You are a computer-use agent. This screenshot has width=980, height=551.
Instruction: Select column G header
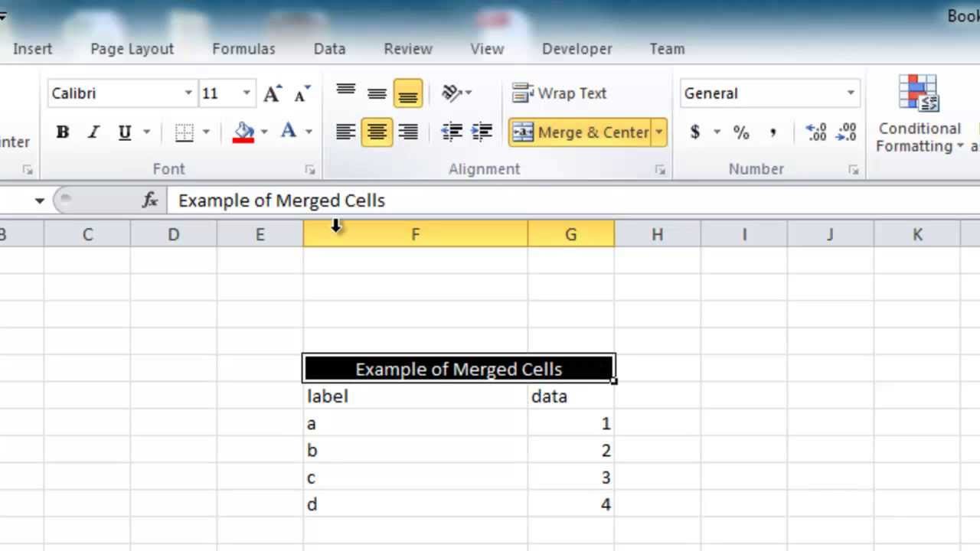click(571, 234)
